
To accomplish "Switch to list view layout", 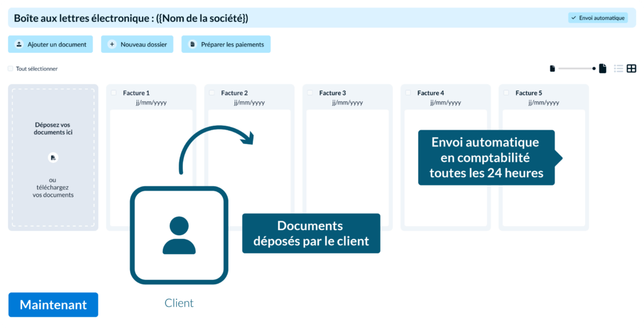I will coord(619,69).
